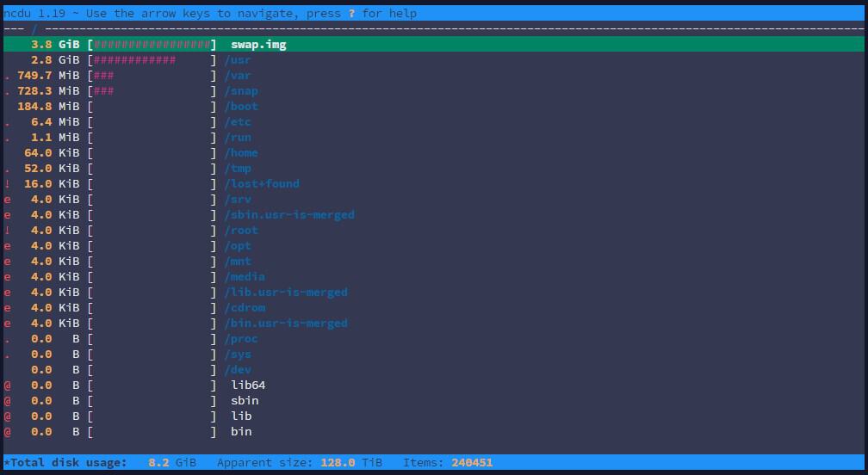Click the sbin symlink at the bottom
Image resolution: width=868 pixels, height=475 pixels.
coord(245,401)
